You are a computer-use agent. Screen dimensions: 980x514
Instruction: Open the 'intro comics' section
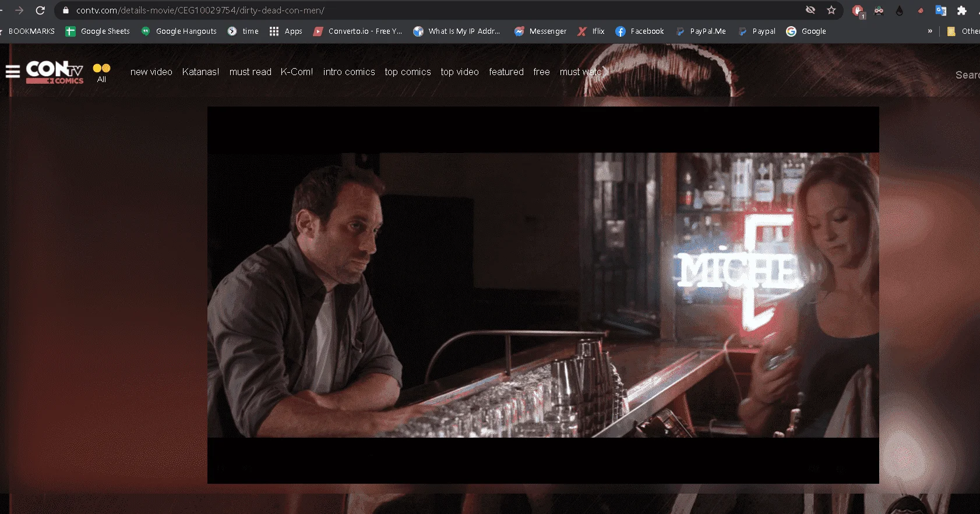click(x=349, y=72)
